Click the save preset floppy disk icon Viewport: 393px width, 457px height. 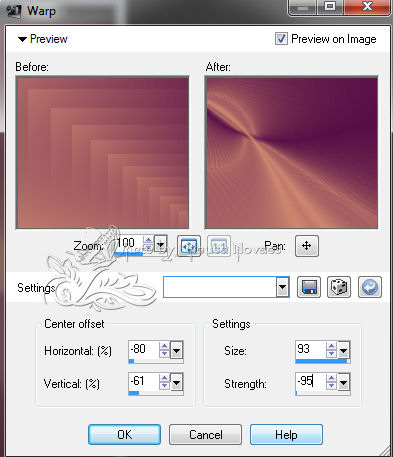309,287
